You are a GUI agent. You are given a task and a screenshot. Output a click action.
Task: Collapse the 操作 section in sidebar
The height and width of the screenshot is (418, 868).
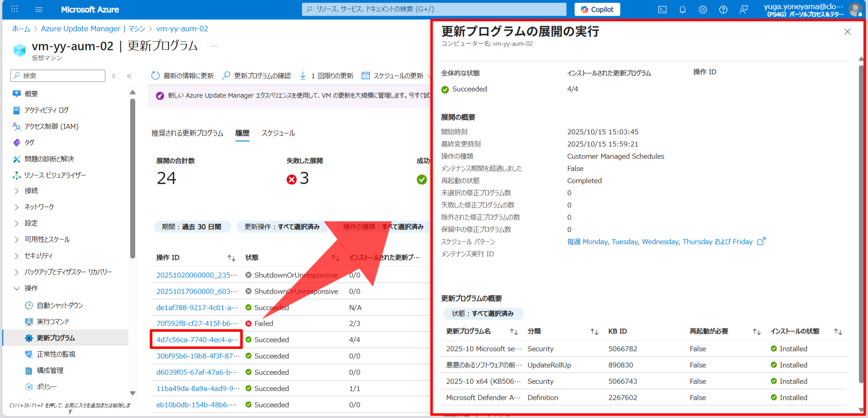pos(16,288)
